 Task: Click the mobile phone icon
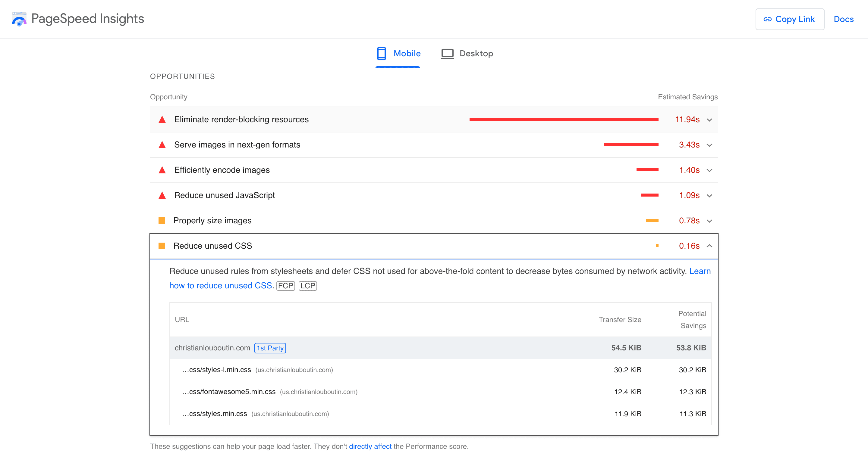click(x=382, y=53)
